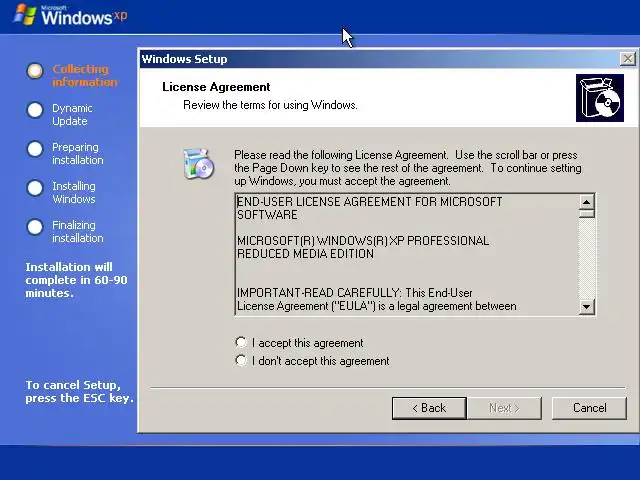Click the license text scroll down arrow
The image size is (640, 480).
(587, 307)
